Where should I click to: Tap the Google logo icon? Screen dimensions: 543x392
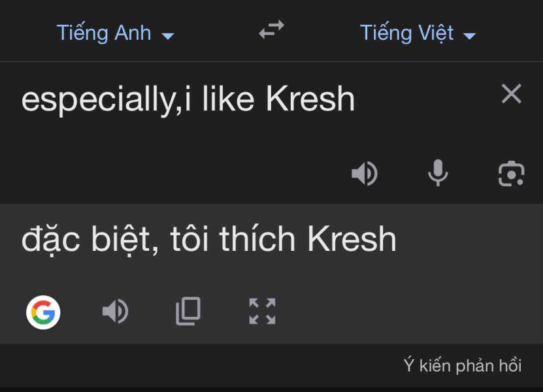[43, 312]
